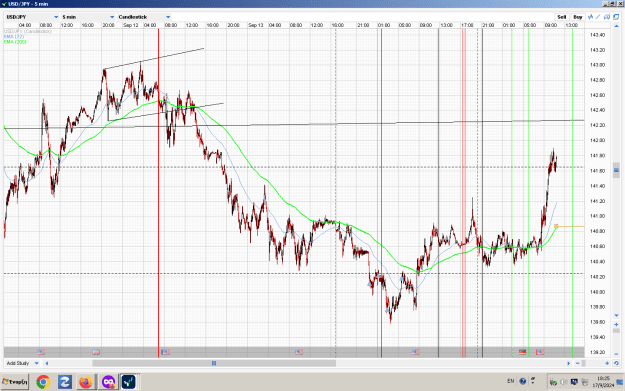
Task: Expand the Add Study dropdown
Action: tap(22, 363)
